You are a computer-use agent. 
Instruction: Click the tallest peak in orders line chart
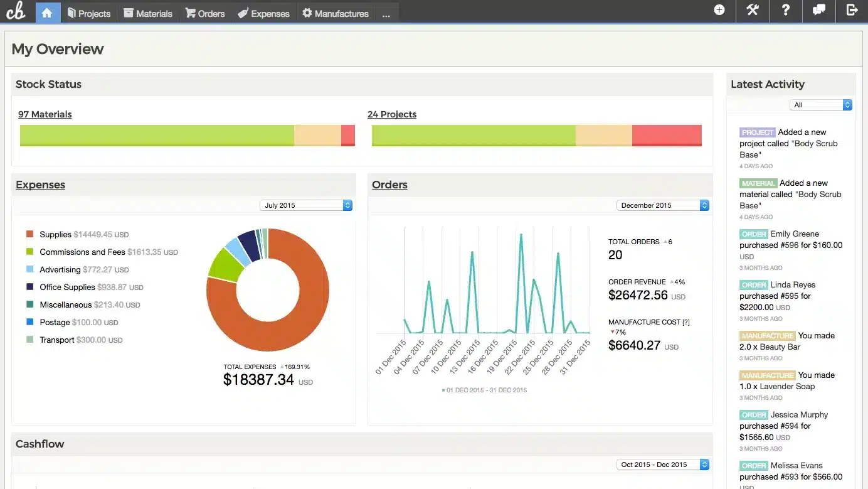521,236
